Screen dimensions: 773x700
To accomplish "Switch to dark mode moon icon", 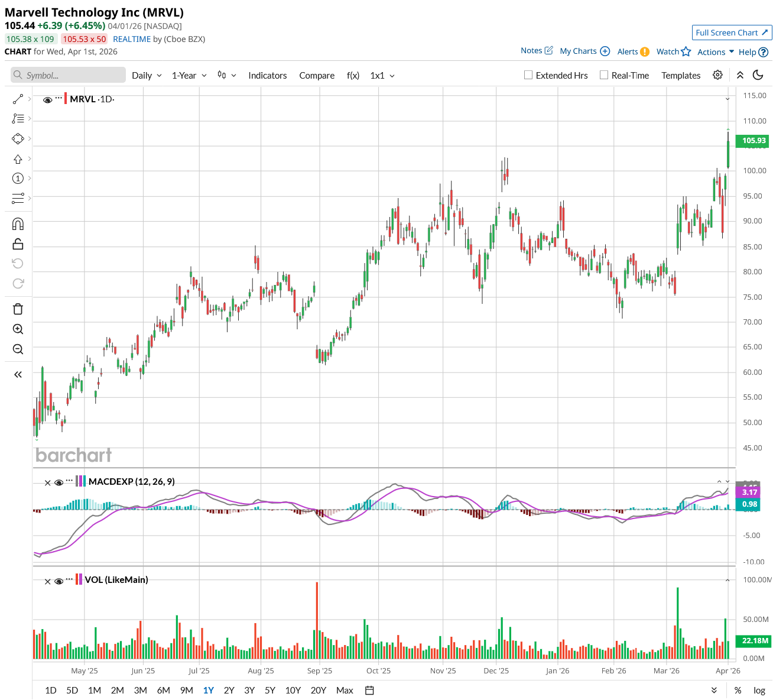I will (758, 75).
